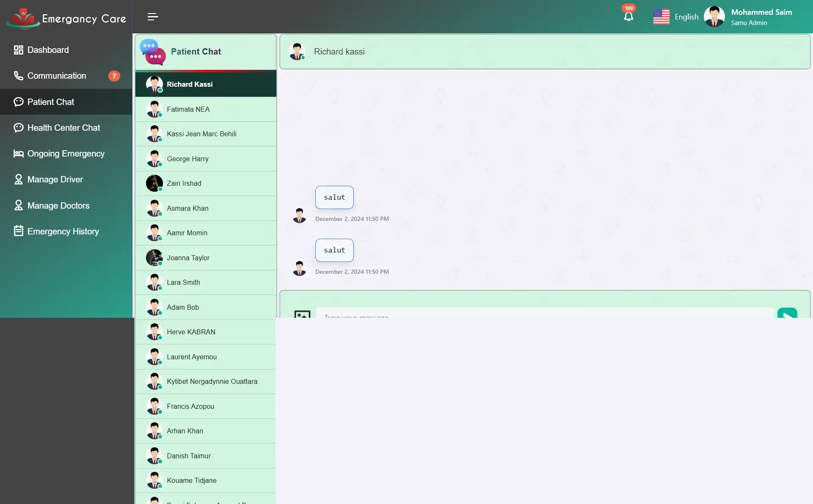The width and height of the screenshot is (813, 504).
Task: Click the Emergancy Care logo
Action: (66, 18)
